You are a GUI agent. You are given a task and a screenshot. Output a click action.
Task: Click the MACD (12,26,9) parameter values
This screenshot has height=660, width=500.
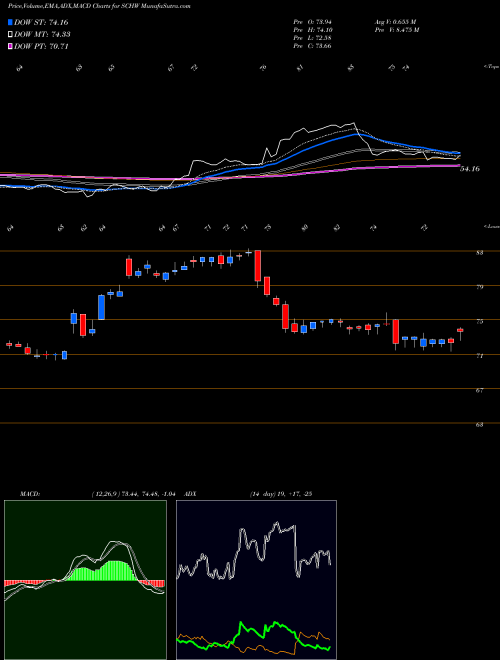133,494
